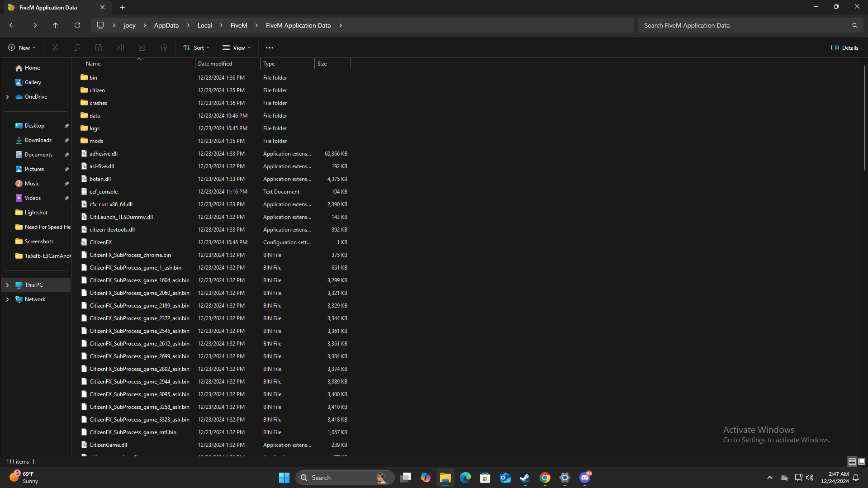Expand This PC in navigation pane
This screenshot has height=488, width=868.
tap(7, 285)
